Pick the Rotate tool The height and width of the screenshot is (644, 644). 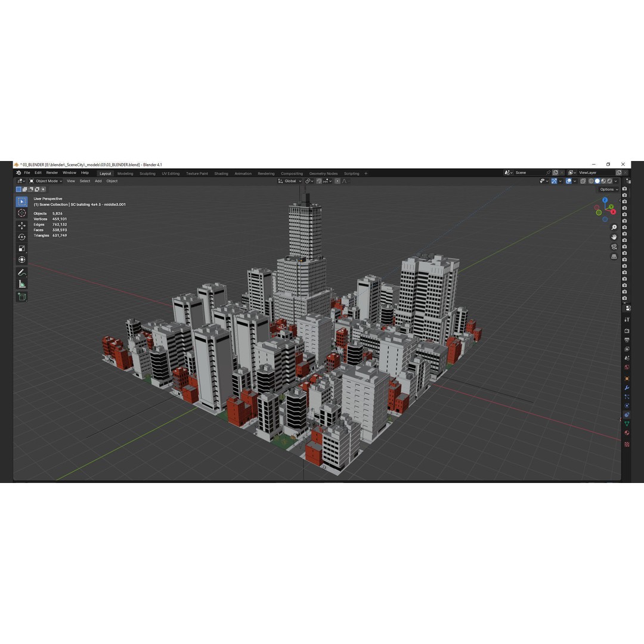[x=22, y=237]
